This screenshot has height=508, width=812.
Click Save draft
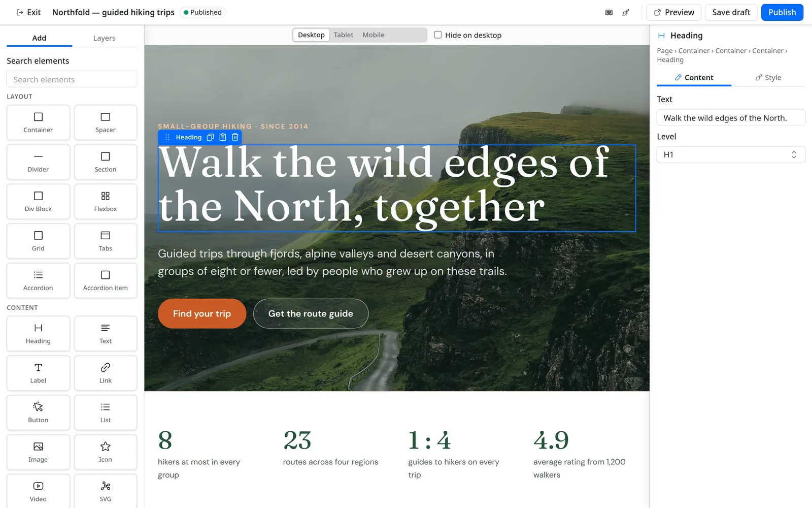(x=731, y=12)
